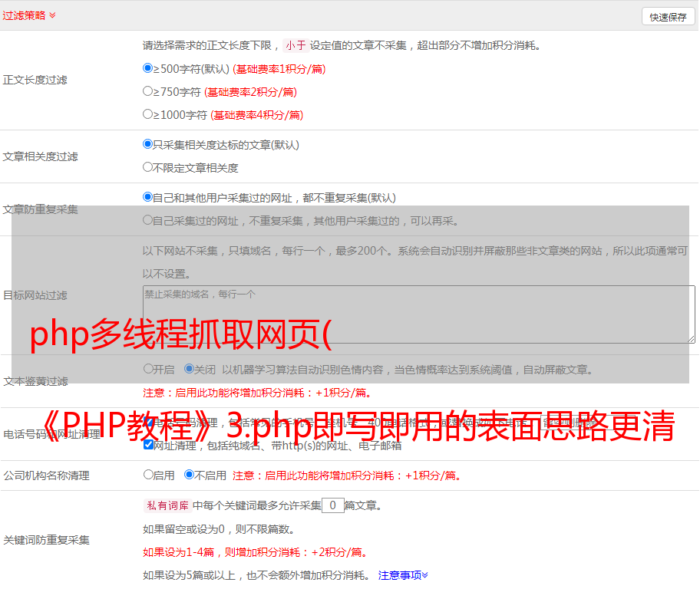
Task: Click 如果留空或设为0,则不限篇数 text
Action: [x=219, y=529]
